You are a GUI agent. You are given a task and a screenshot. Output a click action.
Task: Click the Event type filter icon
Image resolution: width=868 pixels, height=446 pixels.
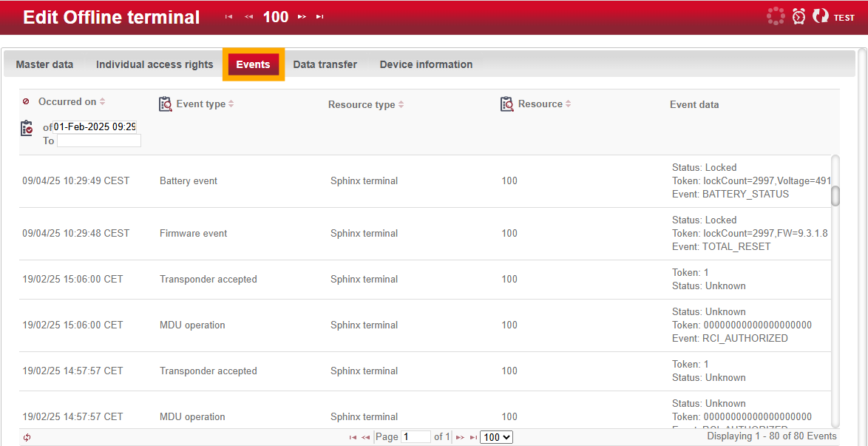(x=166, y=104)
